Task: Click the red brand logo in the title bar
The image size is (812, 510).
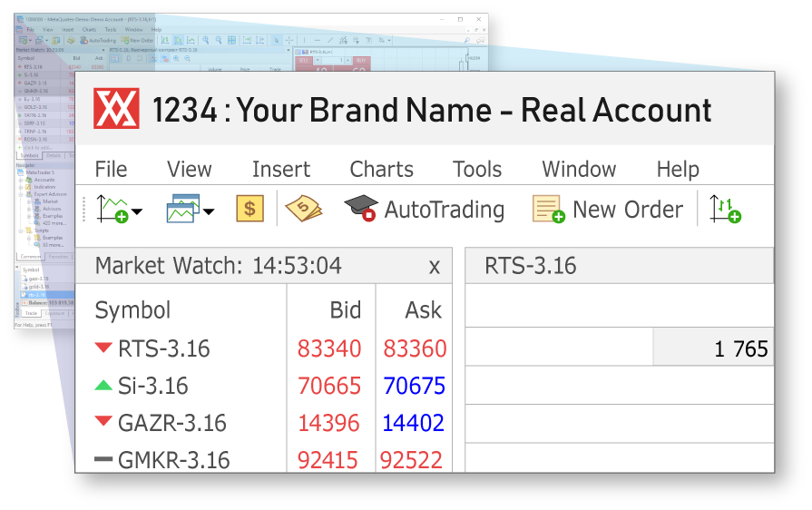Action: tap(116, 108)
